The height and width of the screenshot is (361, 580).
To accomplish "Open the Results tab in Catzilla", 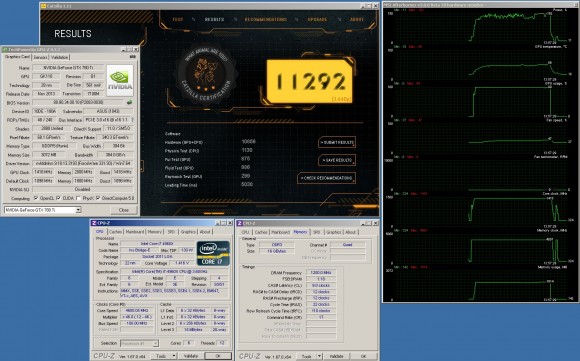I will point(215,19).
